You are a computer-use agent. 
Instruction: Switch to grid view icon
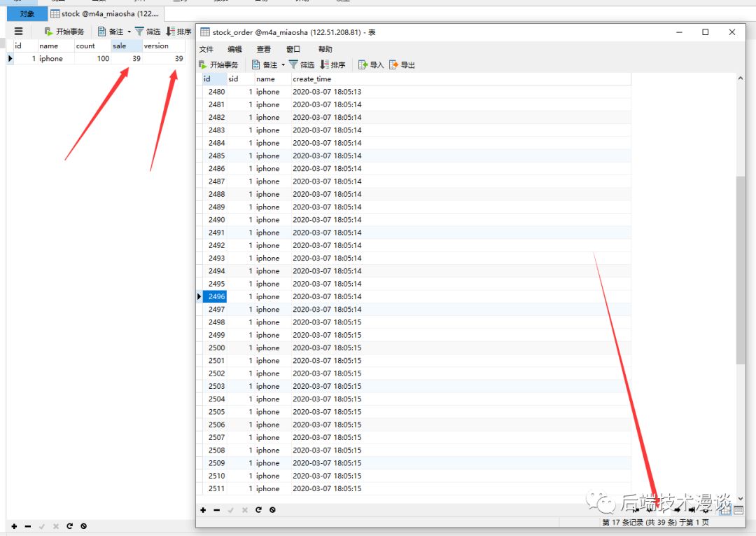coord(726,510)
